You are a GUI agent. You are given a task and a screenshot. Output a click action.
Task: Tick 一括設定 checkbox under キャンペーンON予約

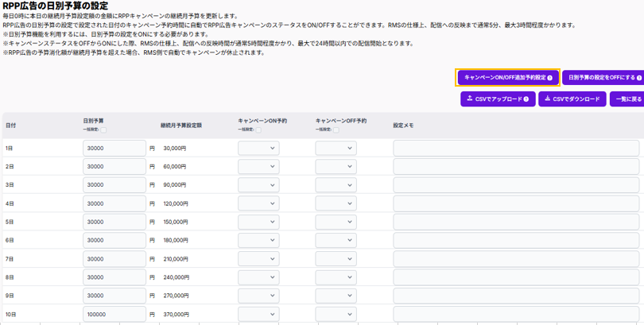click(x=258, y=130)
